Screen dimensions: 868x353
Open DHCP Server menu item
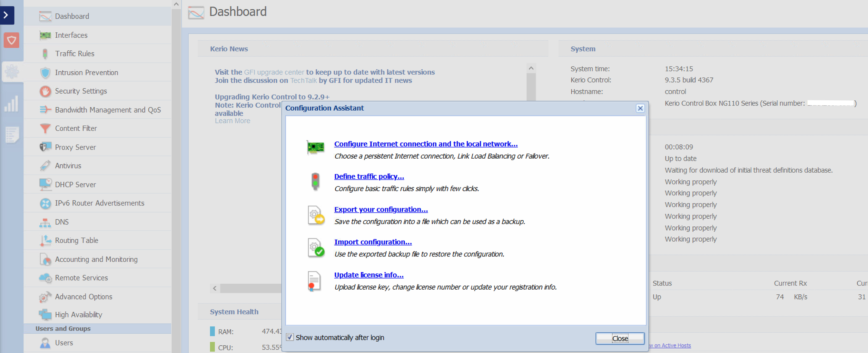(97, 184)
